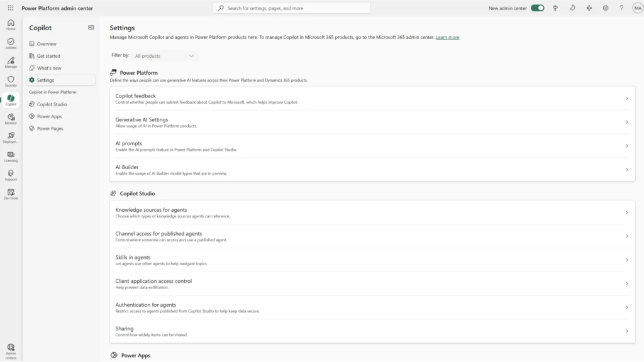Open What's new in the Copilot sidebar
Screen dimensions: 644x362
click(x=47, y=67)
